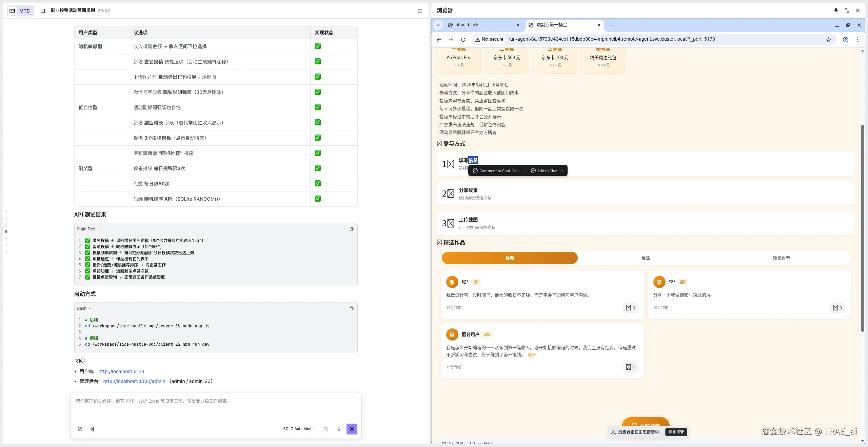Image resolution: width=868 pixels, height=447 pixels.
Task: Select the 最热 sort tab
Action: coord(646,258)
